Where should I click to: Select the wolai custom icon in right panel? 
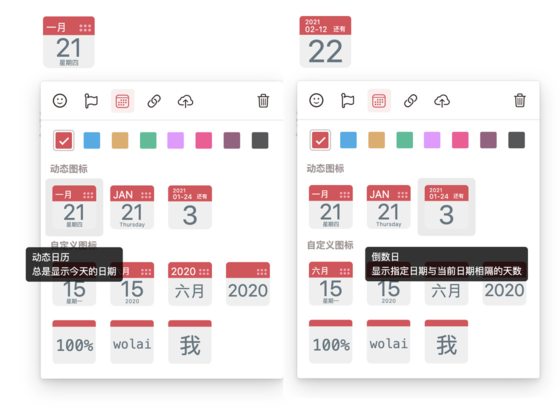point(389,341)
